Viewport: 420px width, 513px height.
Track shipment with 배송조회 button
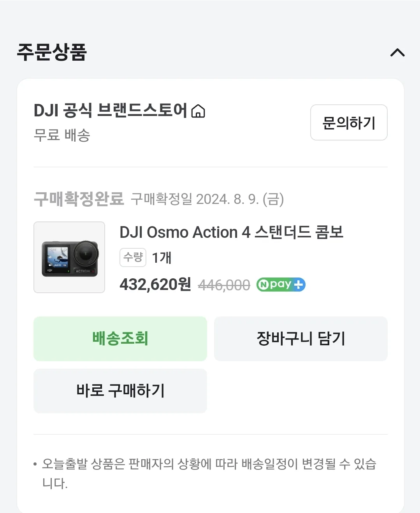[x=120, y=339]
